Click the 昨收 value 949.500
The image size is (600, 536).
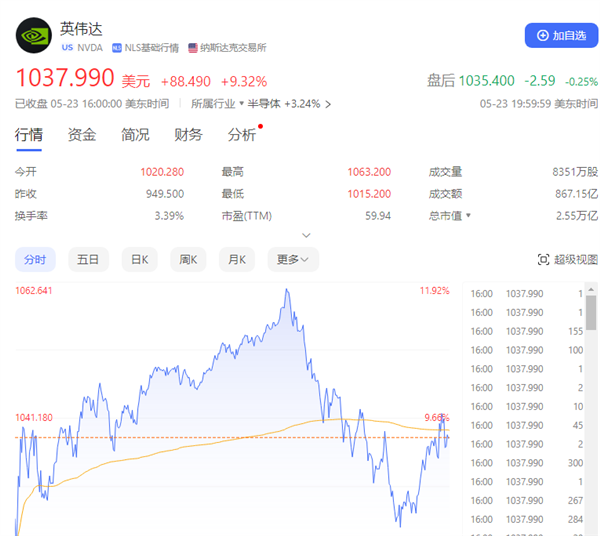click(x=165, y=194)
